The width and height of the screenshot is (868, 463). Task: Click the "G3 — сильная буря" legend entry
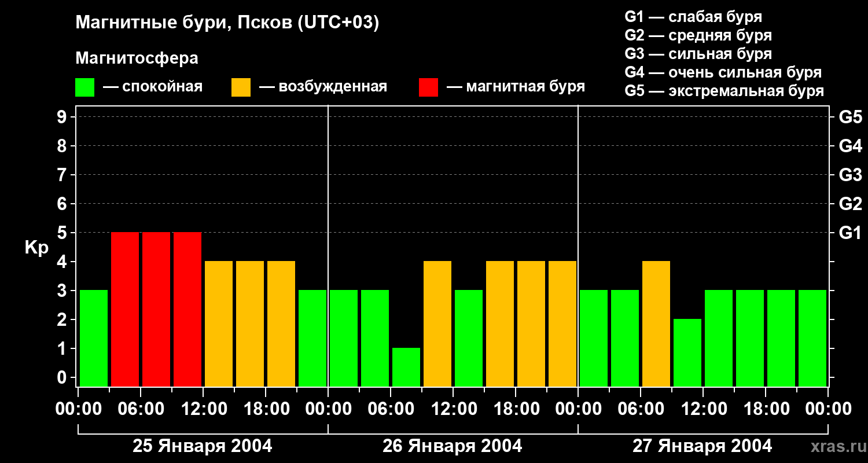(x=698, y=54)
